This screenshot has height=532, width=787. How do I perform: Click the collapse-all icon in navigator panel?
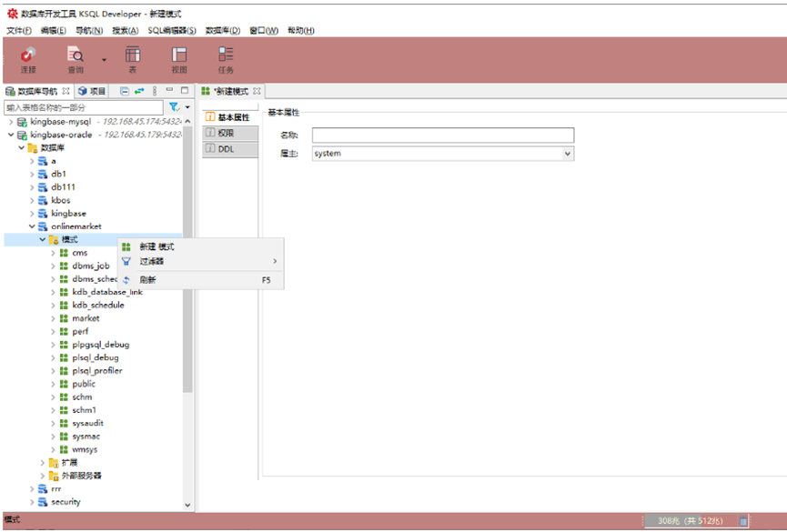(x=125, y=91)
